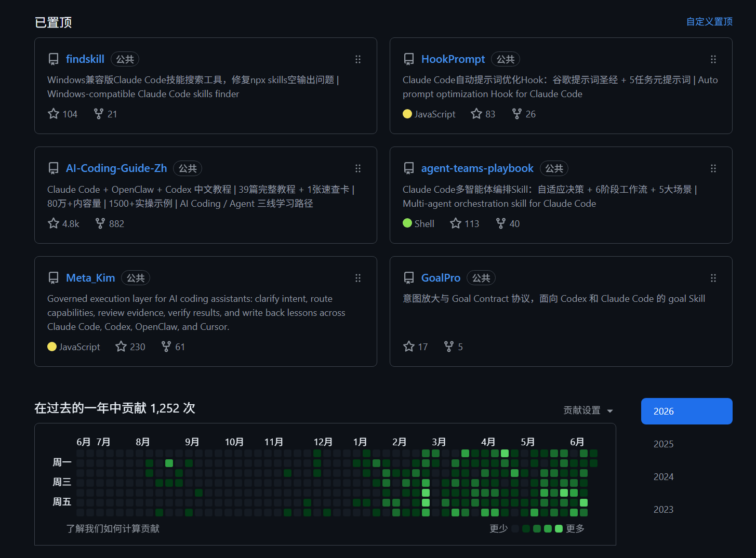The image size is (756, 558).
Task: View HookPrompt stargazers (83 stars)
Action: 483,114
